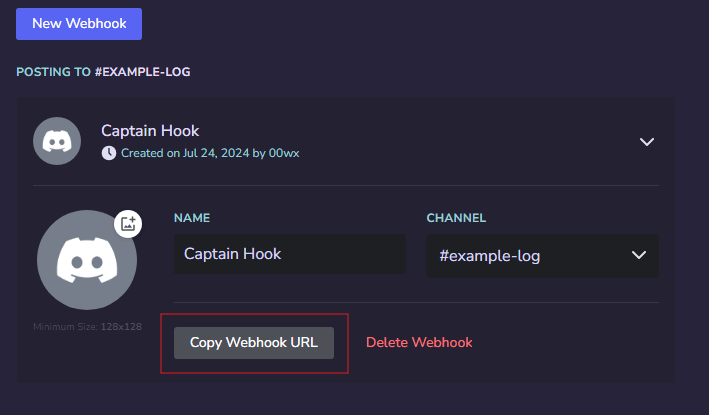This screenshot has width=709, height=415.
Task: Open the upload image icon on the avatar
Action: pyautogui.click(x=128, y=223)
